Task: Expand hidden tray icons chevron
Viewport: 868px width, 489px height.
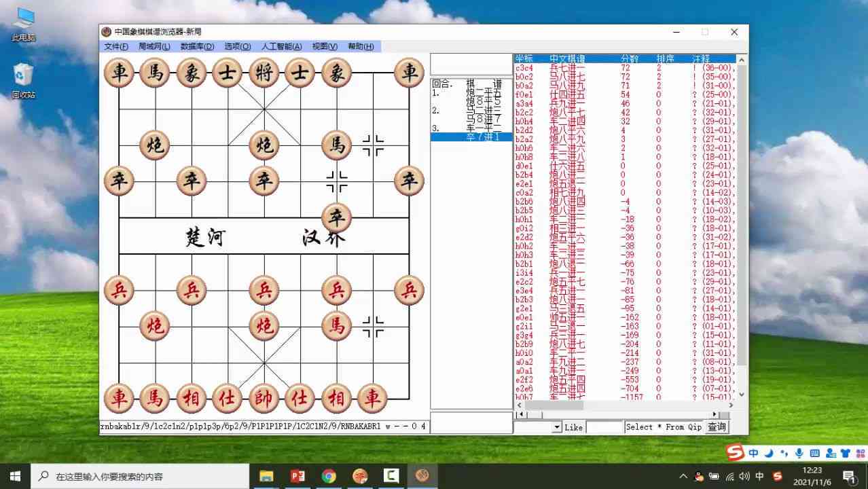Action: click(x=683, y=476)
